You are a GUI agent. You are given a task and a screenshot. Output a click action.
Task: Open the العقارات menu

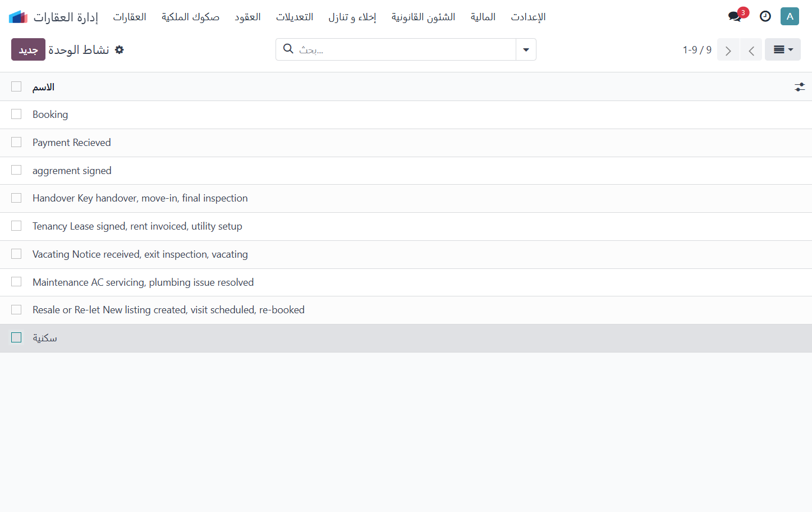(130, 17)
